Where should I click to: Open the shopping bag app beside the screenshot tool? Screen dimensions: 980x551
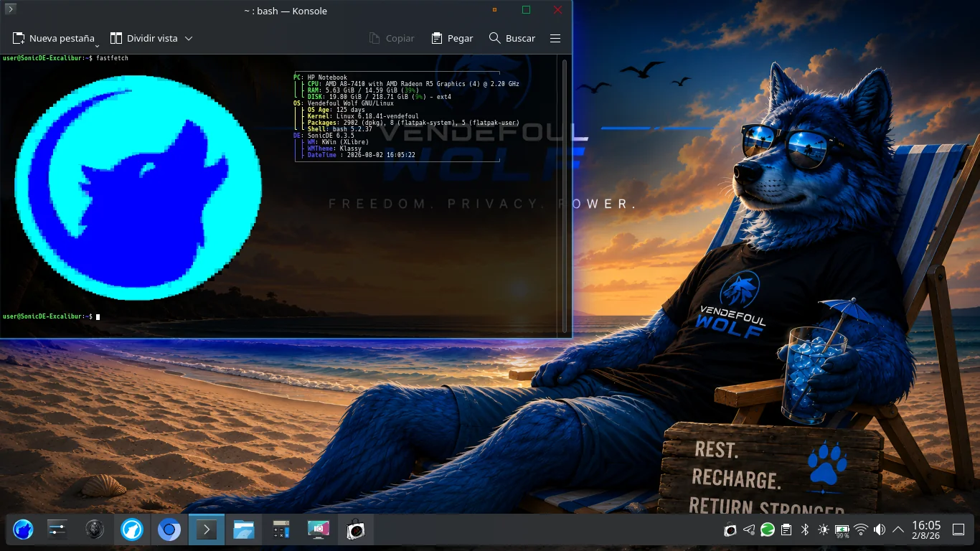pos(355,530)
